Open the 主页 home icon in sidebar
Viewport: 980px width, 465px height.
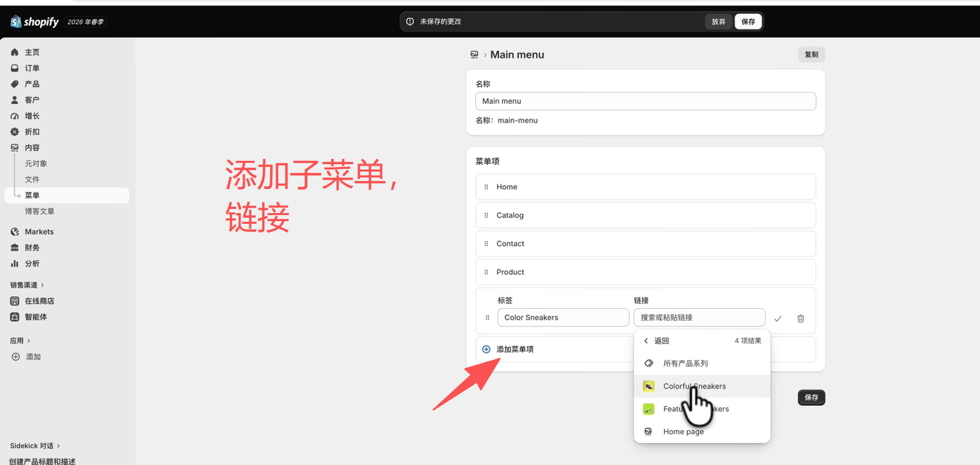[x=15, y=52]
